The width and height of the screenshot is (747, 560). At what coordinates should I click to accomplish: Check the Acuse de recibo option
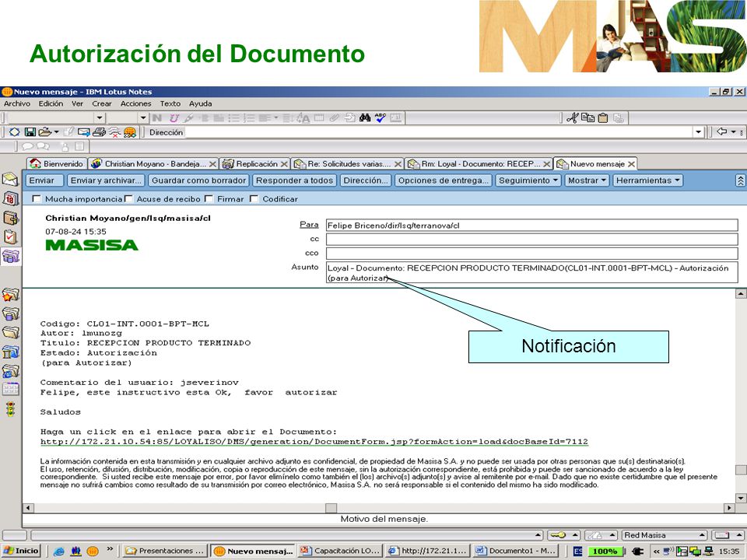128,198
